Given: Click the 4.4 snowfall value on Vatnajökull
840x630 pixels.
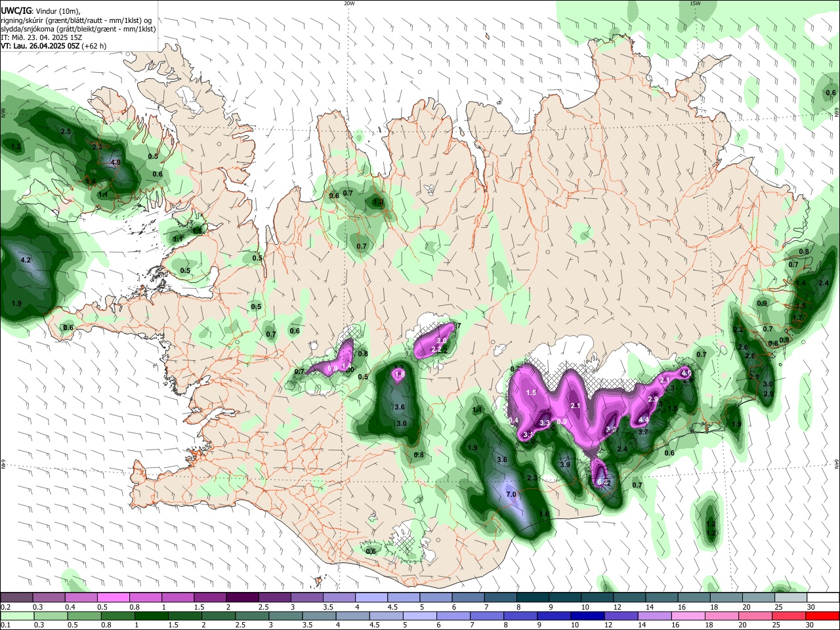Looking at the screenshot, I should [644, 420].
